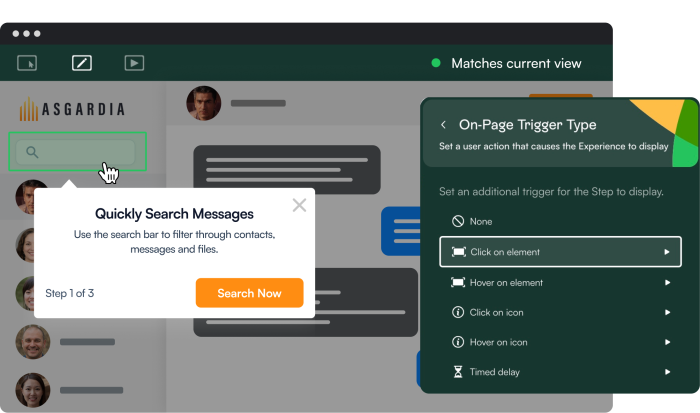
Task: Click the 'Matches current view' status text
Action: click(x=516, y=63)
